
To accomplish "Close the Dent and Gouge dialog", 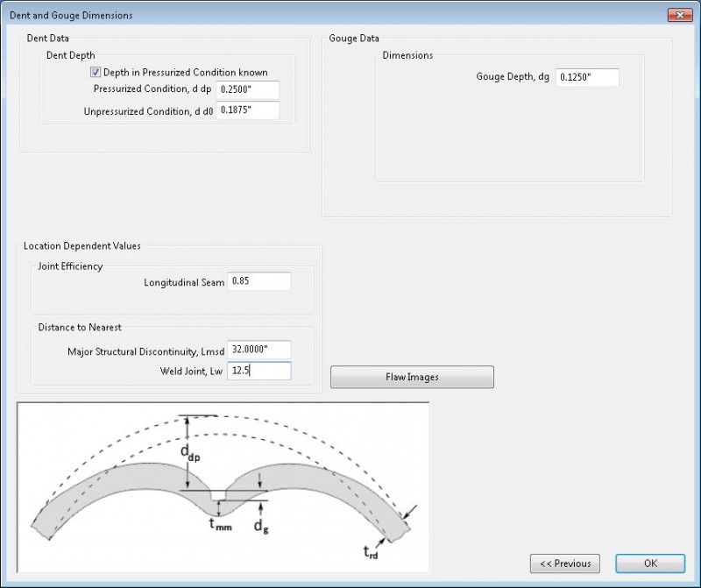I will pos(681,15).
